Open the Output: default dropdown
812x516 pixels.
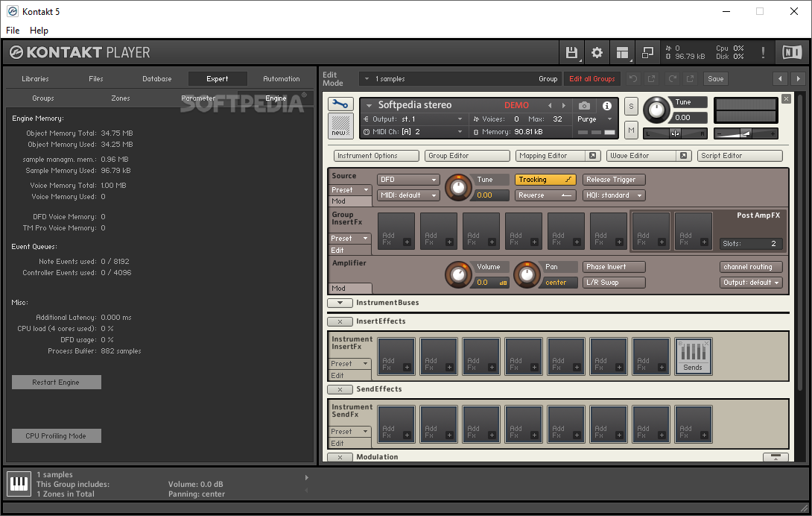coord(751,283)
